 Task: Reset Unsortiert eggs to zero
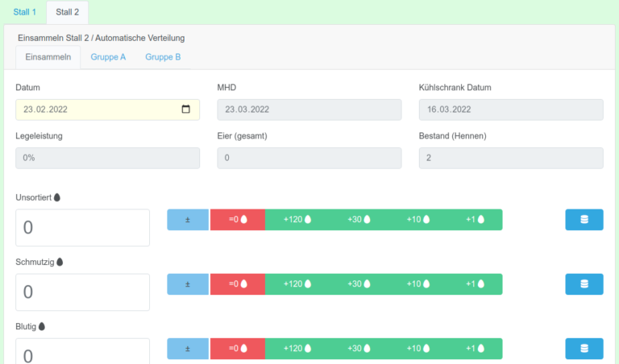click(x=238, y=220)
